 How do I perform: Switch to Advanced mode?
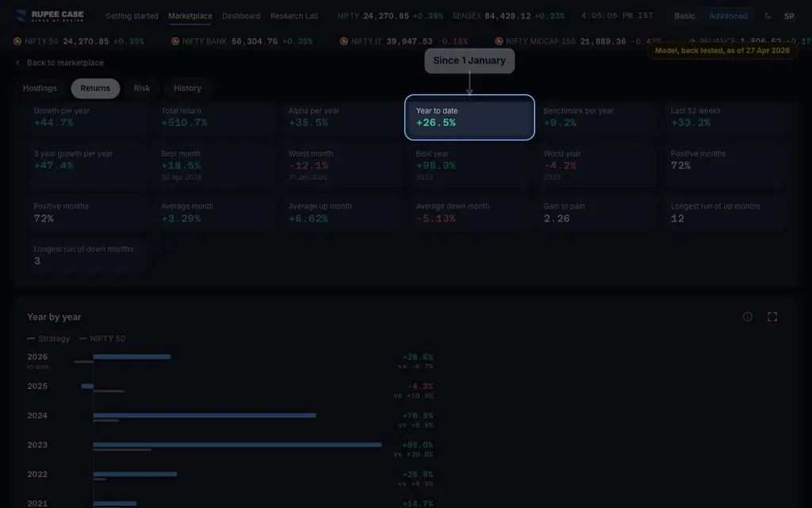728,16
